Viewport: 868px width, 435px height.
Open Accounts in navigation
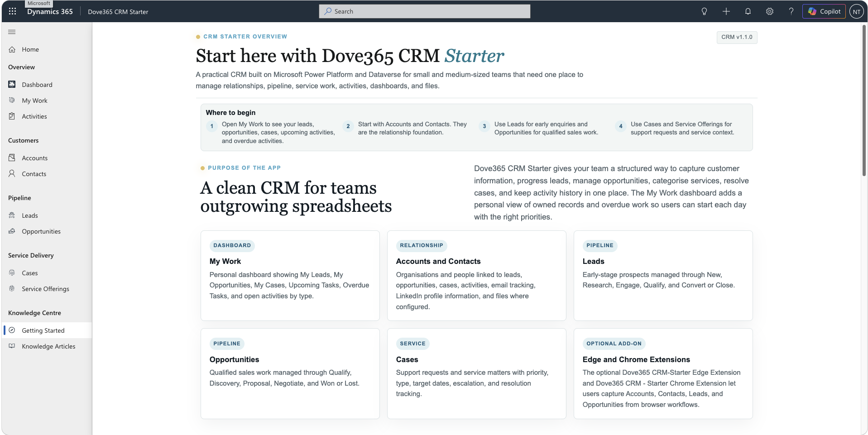pyautogui.click(x=47, y=158)
